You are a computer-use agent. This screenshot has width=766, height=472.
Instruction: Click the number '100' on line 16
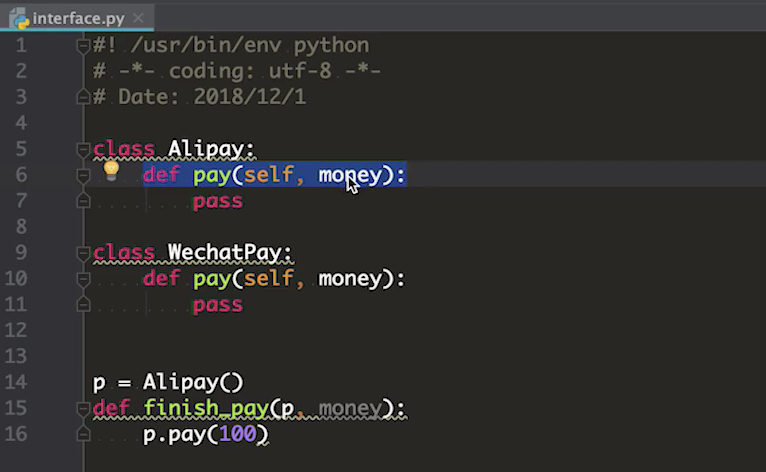tap(237, 434)
